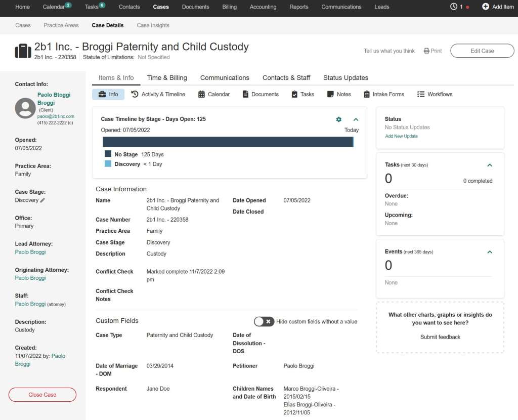
Task: Click the client avatar picture
Action: [x=25, y=108]
